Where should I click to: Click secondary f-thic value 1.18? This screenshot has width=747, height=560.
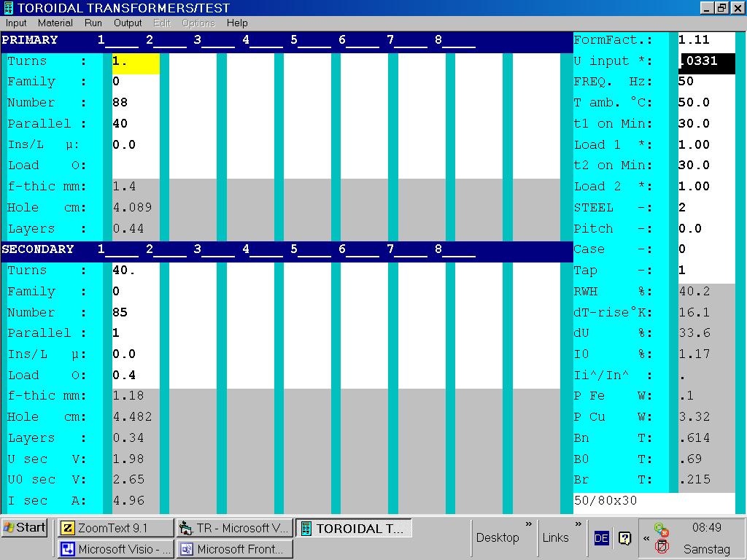point(128,396)
